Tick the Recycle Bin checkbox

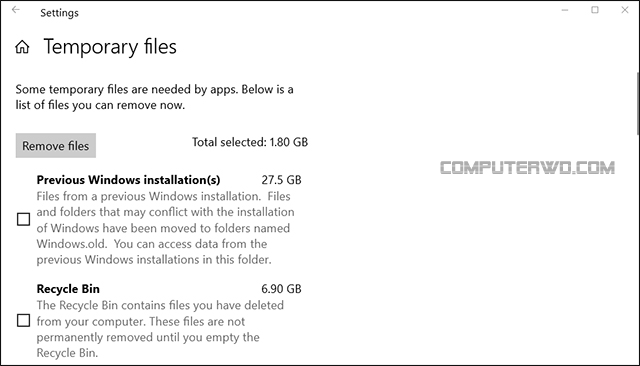click(x=24, y=321)
